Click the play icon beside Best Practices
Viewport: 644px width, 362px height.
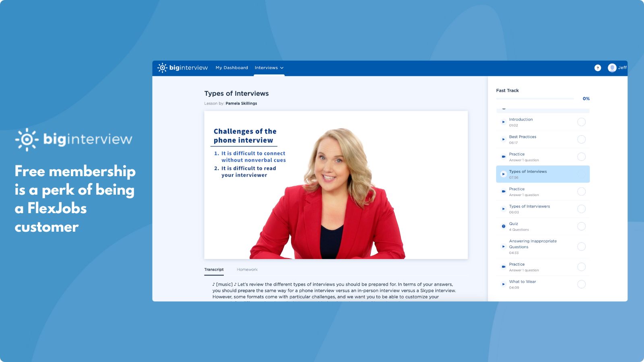tap(503, 139)
